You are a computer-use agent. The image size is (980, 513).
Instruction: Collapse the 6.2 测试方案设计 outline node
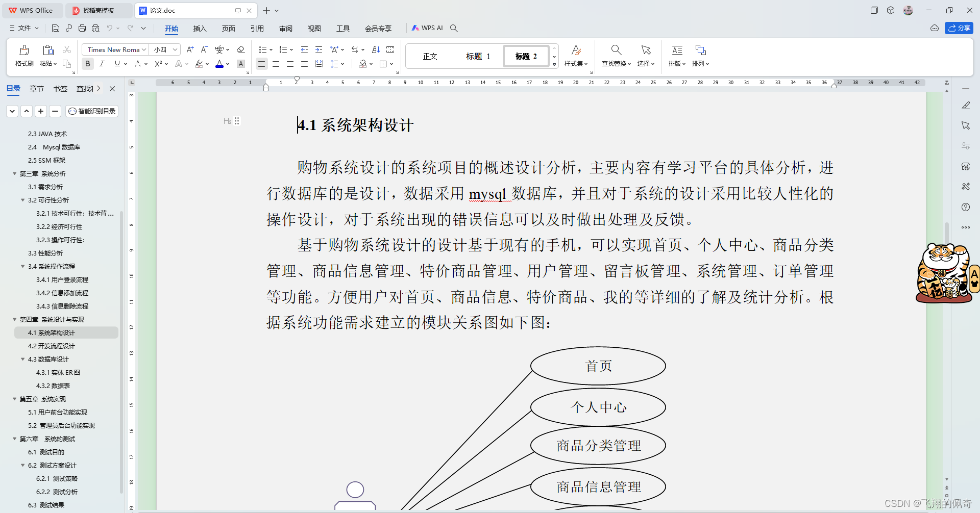pos(23,465)
